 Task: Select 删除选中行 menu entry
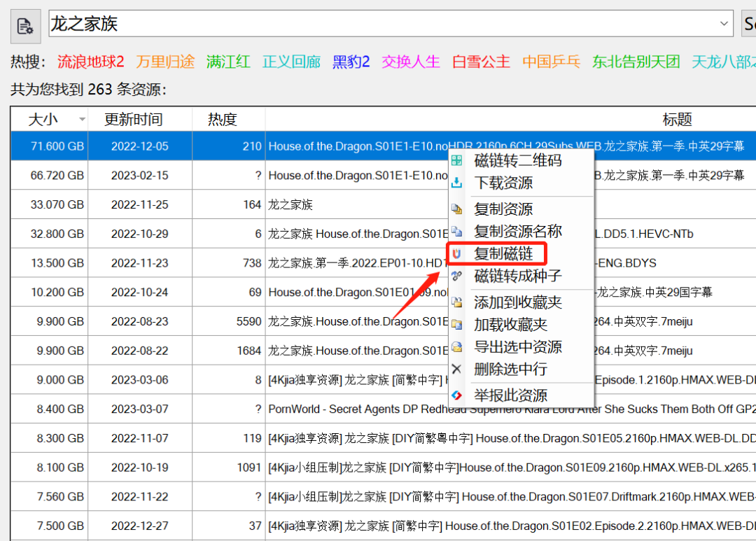pyautogui.click(x=510, y=369)
